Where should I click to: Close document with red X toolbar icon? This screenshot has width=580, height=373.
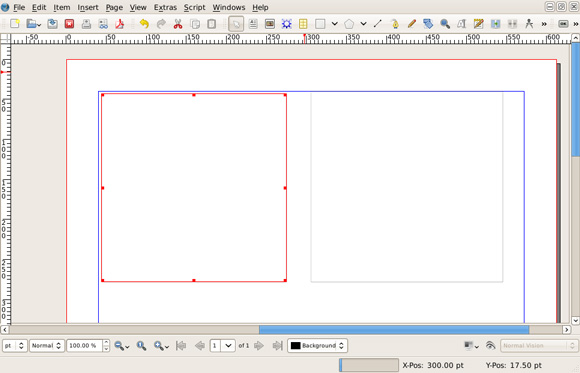coord(69,24)
